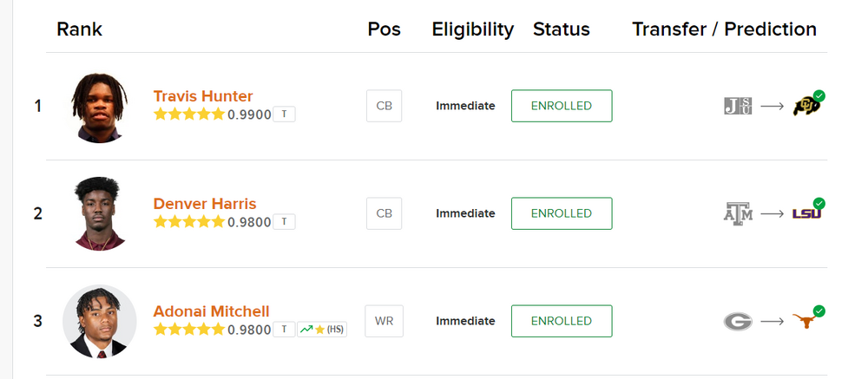Click the Texas A&M logo in Denver Harris's row
Image resolution: width=868 pixels, height=379 pixels.
[x=738, y=213]
